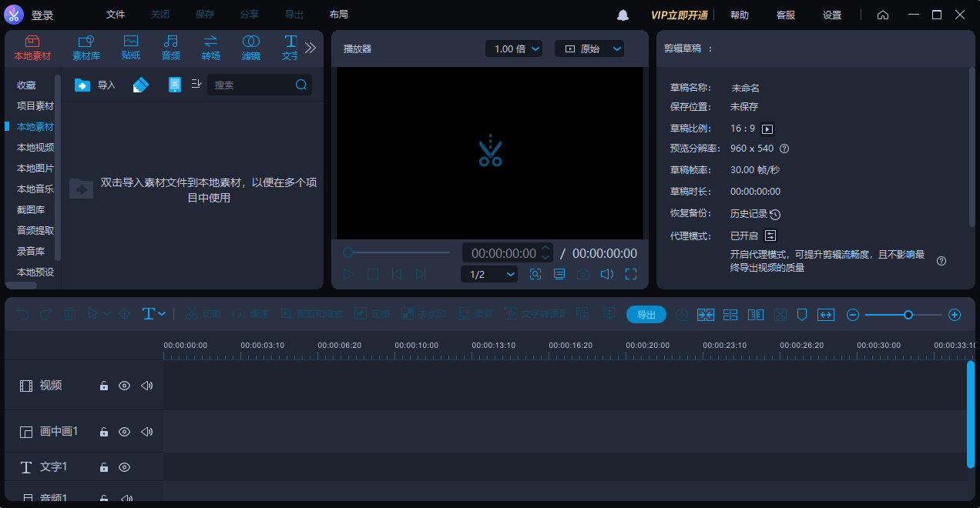Click the subtitle panel icon in player

click(x=559, y=274)
